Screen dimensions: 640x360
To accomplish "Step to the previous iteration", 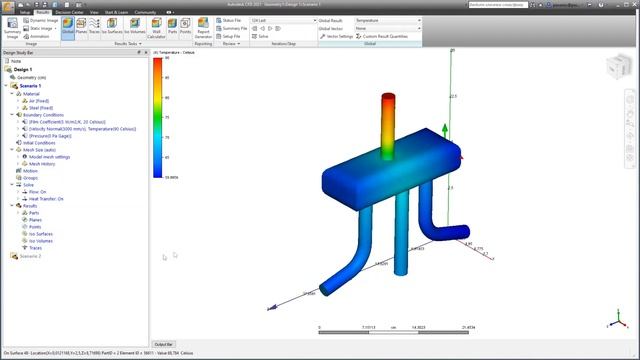I will point(262,29).
